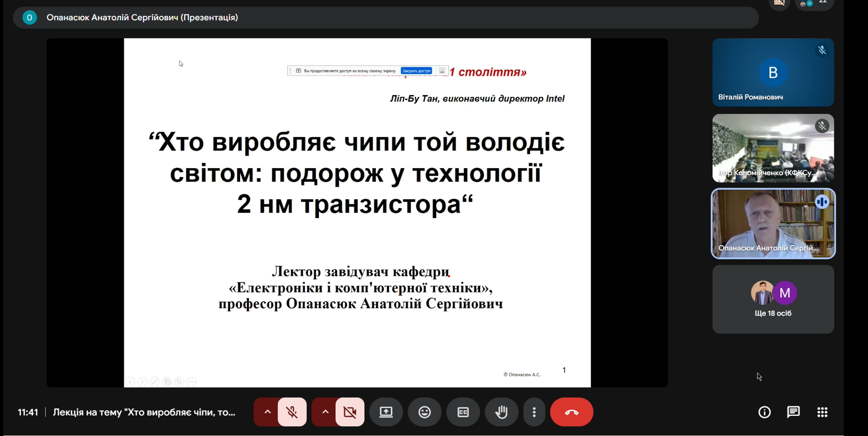868x436 pixels.
Task: Expand video settings chevron beside camera
Action: click(x=325, y=412)
